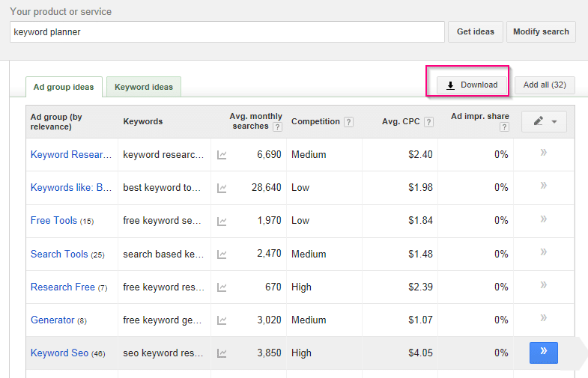Click the Keywords column header
588x378 pixels.
pos(143,122)
